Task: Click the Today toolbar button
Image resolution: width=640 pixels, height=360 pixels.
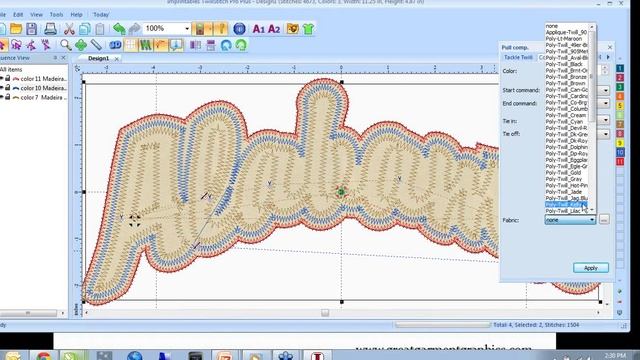Action: pyautogui.click(x=101, y=14)
